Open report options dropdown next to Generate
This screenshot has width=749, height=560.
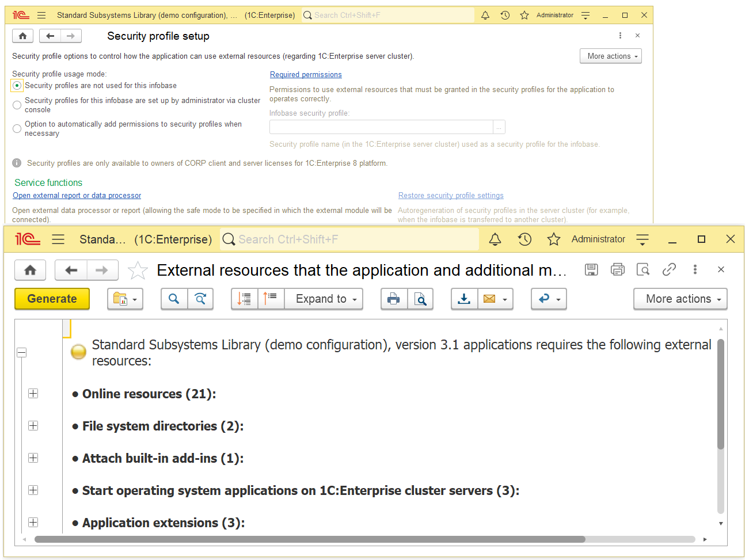pos(125,299)
